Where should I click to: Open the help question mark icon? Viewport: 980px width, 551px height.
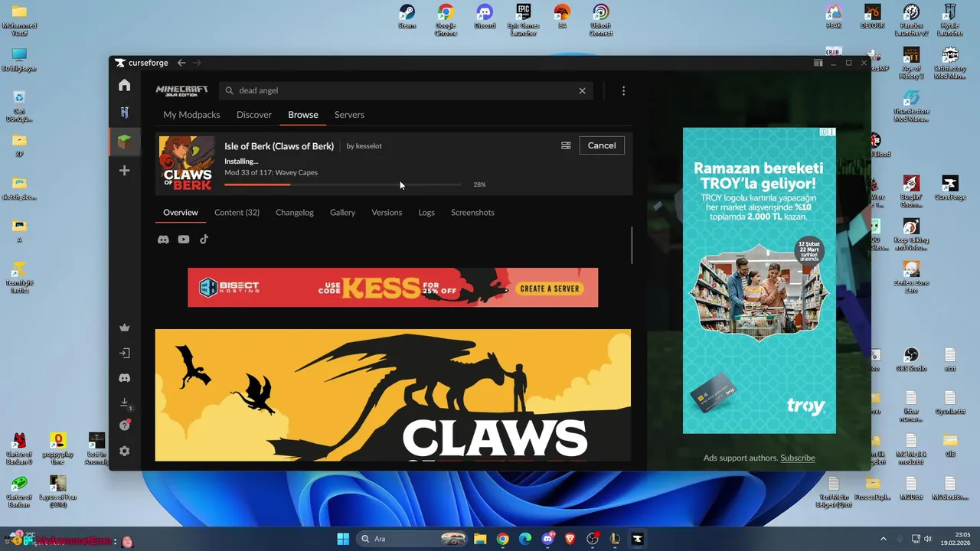point(125,425)
